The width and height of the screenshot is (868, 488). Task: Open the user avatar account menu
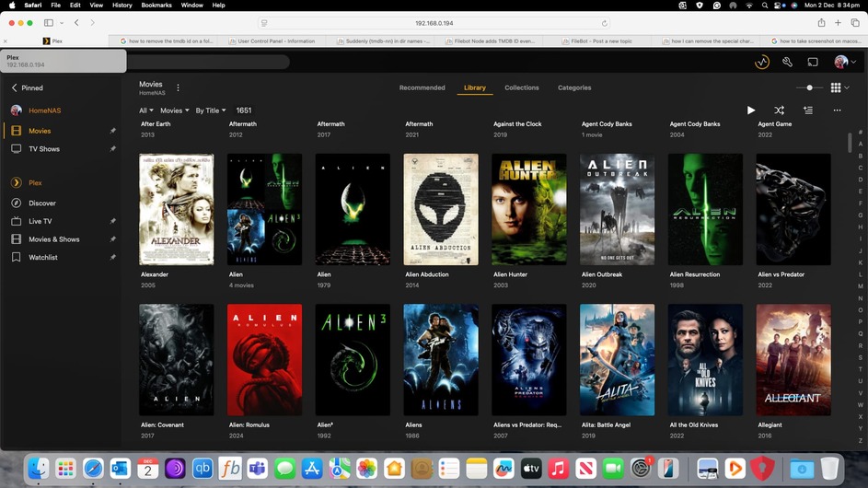845,62
